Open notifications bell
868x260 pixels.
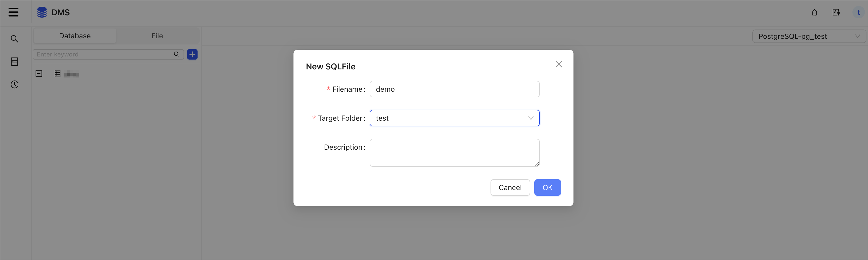tap(814, 13)
